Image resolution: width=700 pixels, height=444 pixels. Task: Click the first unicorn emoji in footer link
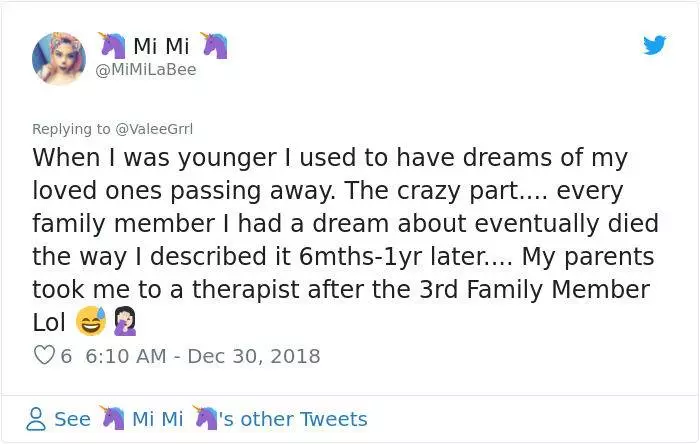pos(112,418)
